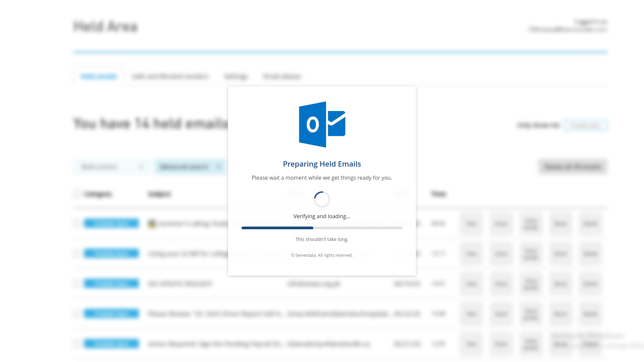The height and width of the screenshot is (362, 644).
Task: Click 'Please wait a moment' message text
Action: [x=322, y=178]
